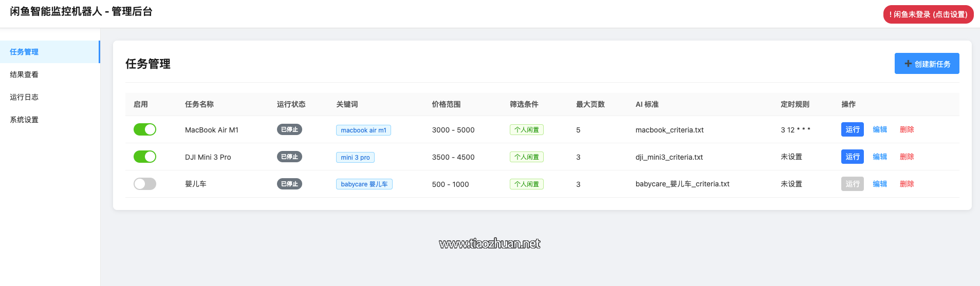Edit the 婴儿车 task
The width and height of the screenshot is (980, 286).
880,184
